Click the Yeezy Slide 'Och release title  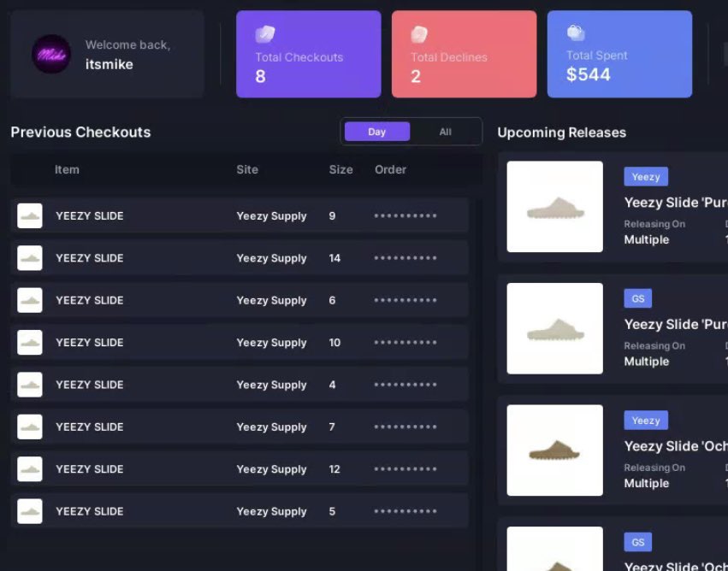coord(676,446)
